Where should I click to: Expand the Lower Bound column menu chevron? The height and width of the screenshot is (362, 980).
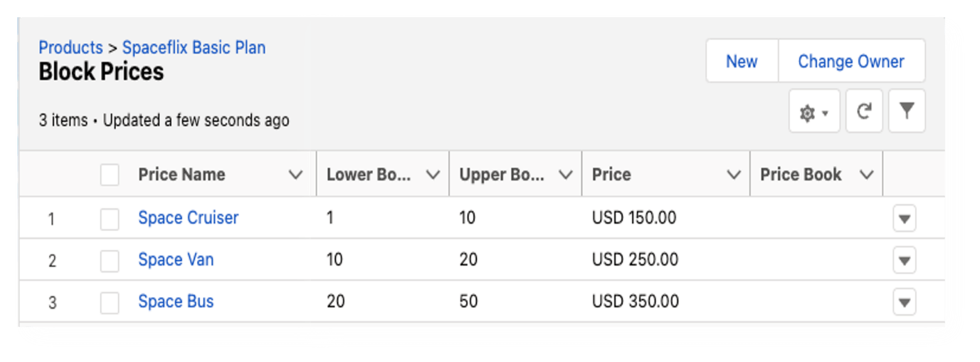click(x=432, y=175)
